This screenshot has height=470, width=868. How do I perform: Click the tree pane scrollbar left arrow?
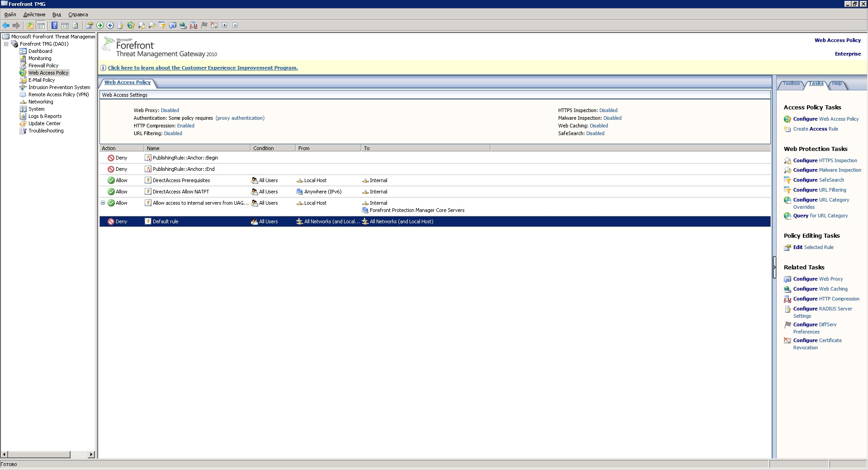pos(5,454)
